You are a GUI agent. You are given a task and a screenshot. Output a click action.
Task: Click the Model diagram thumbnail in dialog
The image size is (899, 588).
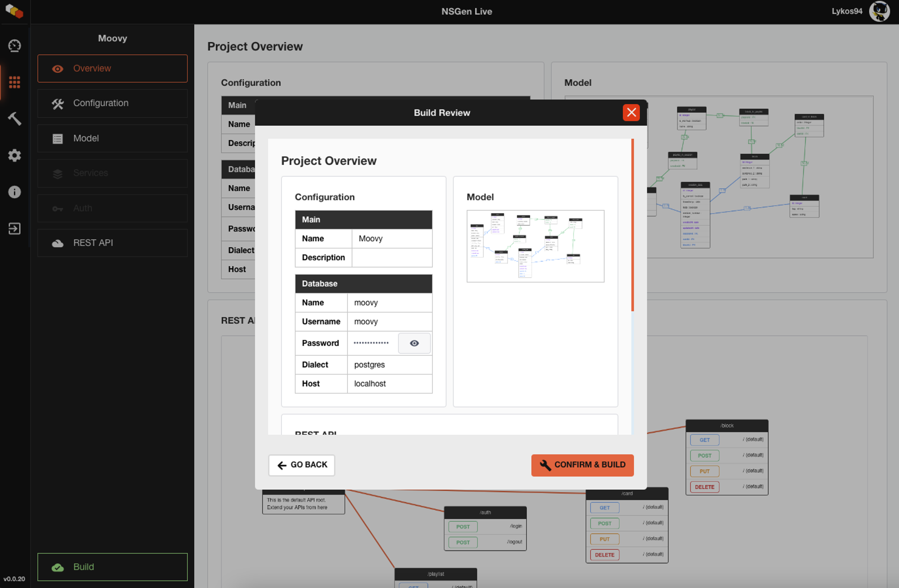click(535, 246)
